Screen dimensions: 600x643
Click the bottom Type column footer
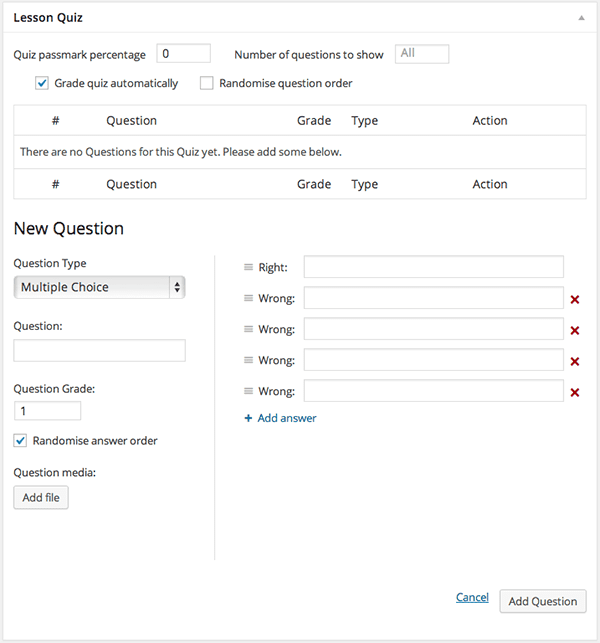pyautogui.click(x=365, y=185)
